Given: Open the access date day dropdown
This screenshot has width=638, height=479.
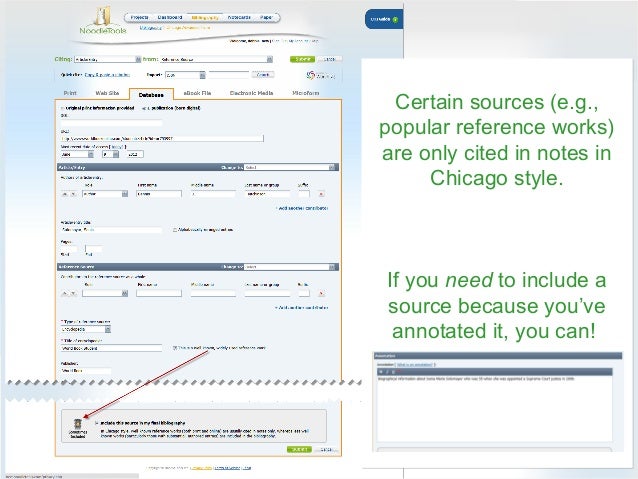Looking at the screenshot, I should click(x=110, y=154).
